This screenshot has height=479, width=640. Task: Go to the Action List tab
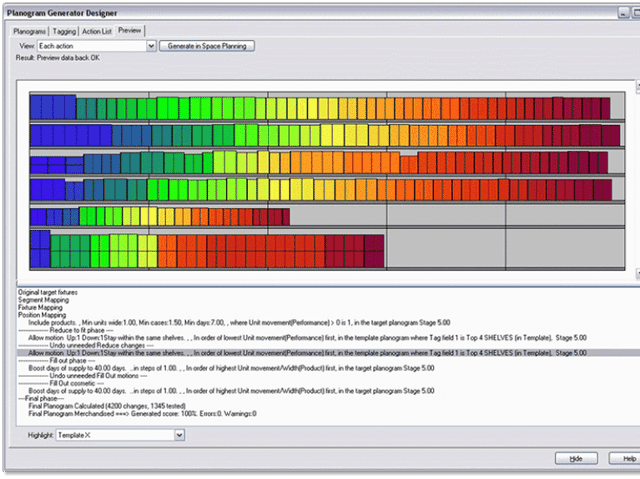[98, 31]
